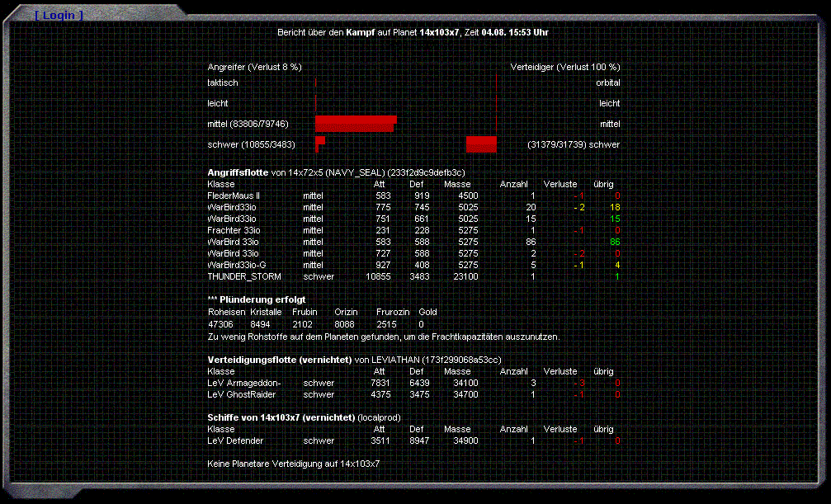Select the FlederMaus II ship row
The width and height of the screenshot is (831, 504).
(234, 195)
